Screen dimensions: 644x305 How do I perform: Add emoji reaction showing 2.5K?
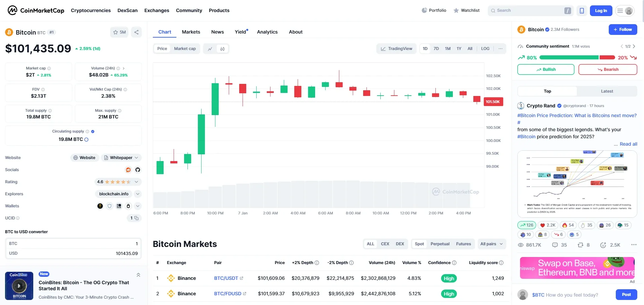tap(610, 245)
